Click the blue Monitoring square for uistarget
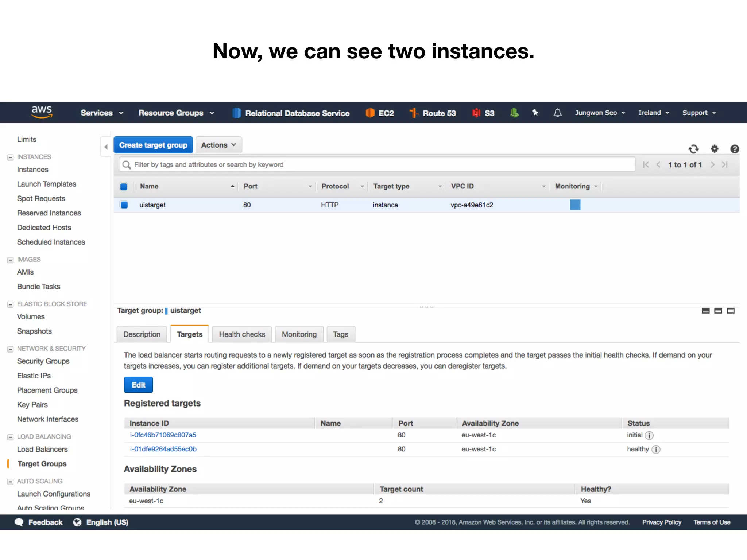 coord(575,205)
